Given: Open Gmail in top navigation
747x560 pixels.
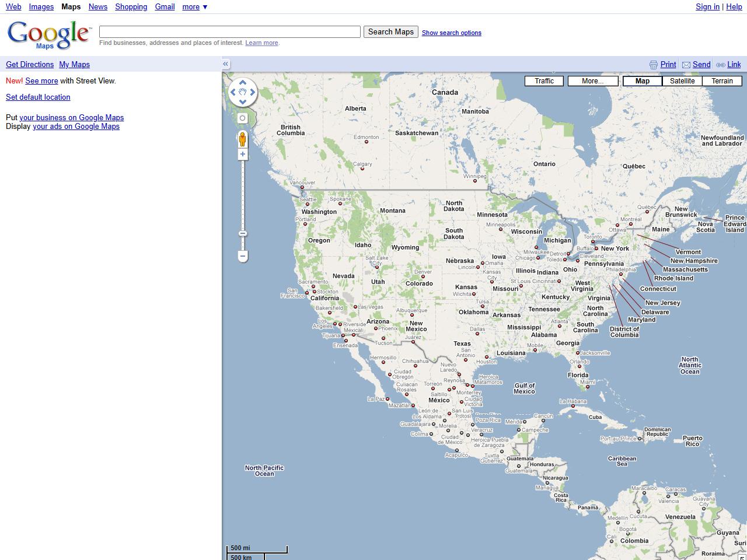Looking at the screenshot, I should point(165,7).
